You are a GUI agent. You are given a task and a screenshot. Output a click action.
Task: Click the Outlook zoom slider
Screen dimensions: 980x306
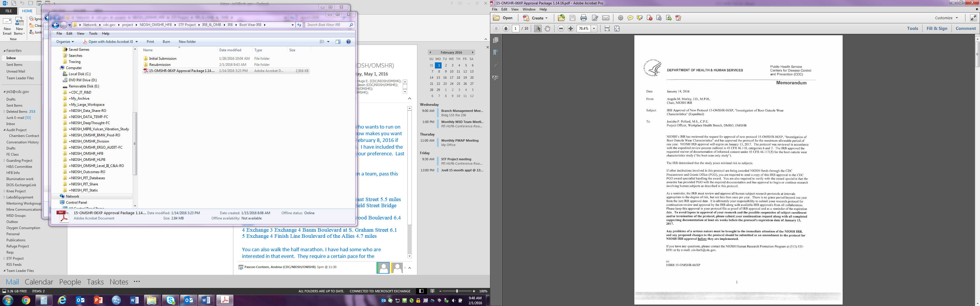tap(457, 291)
